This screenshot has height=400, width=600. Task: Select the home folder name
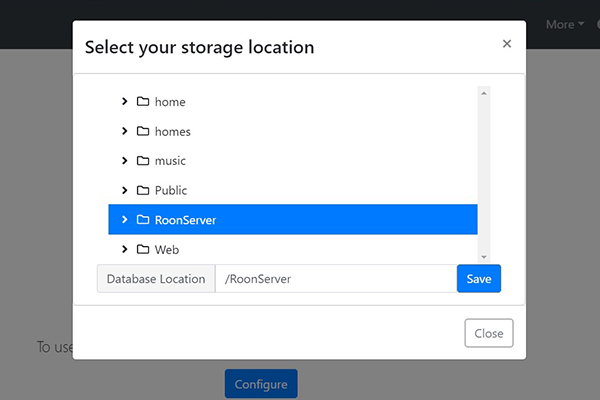tap(170, 102)
